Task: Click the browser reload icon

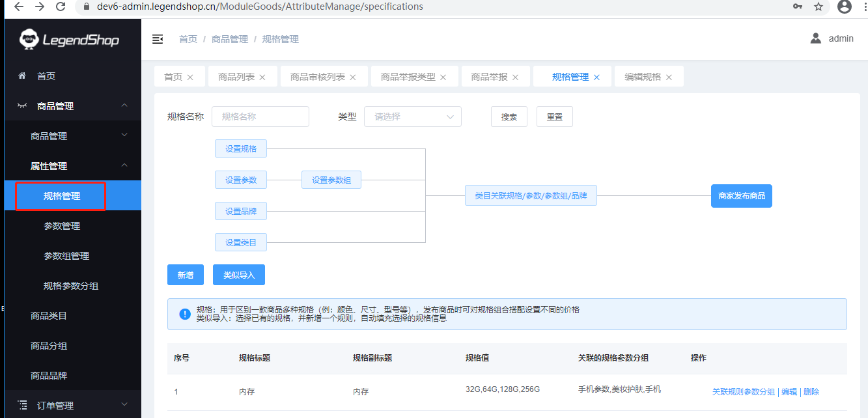Action: click(x=61, y=7)
